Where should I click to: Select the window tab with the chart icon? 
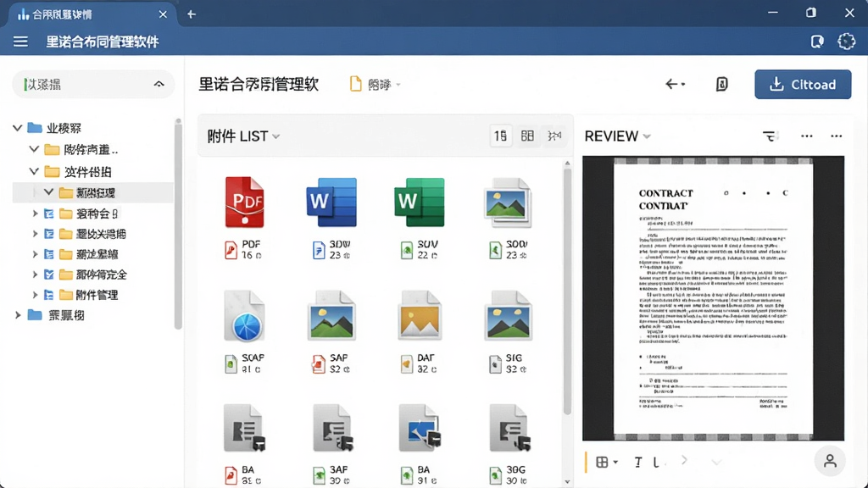pos(92,14)
